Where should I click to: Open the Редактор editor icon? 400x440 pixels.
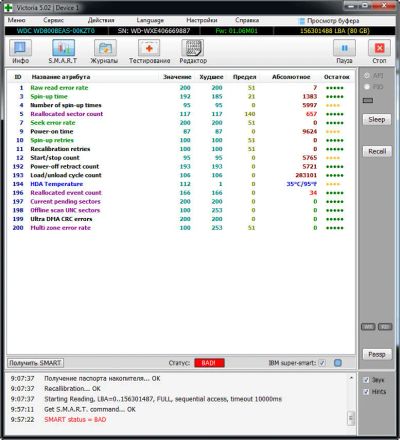point(192,48)
